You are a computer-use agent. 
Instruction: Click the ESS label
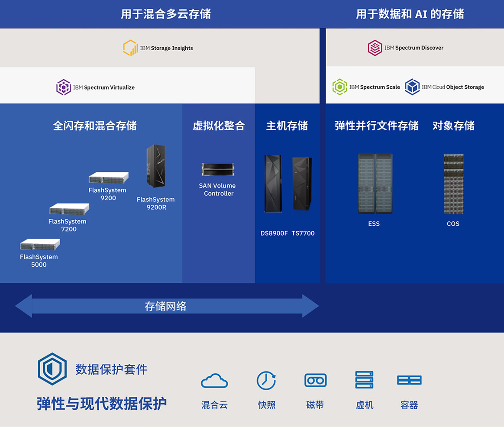tap(374, 223)
